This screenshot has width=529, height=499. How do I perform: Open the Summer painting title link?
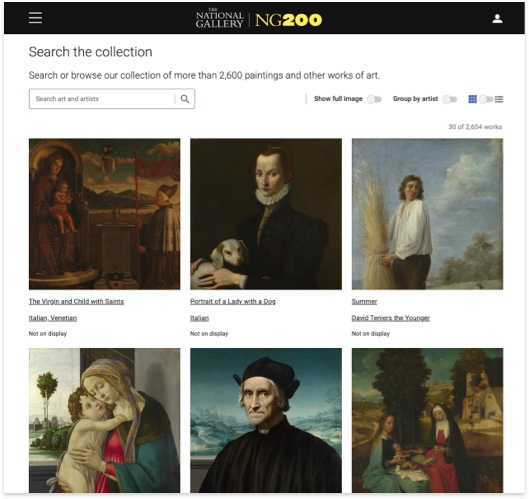coord(364,302)
